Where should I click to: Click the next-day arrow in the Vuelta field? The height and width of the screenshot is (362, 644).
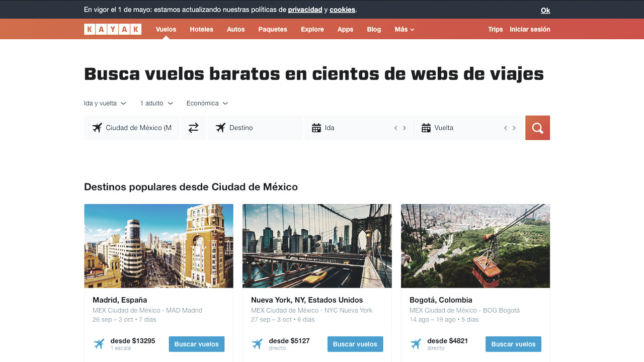514,128
